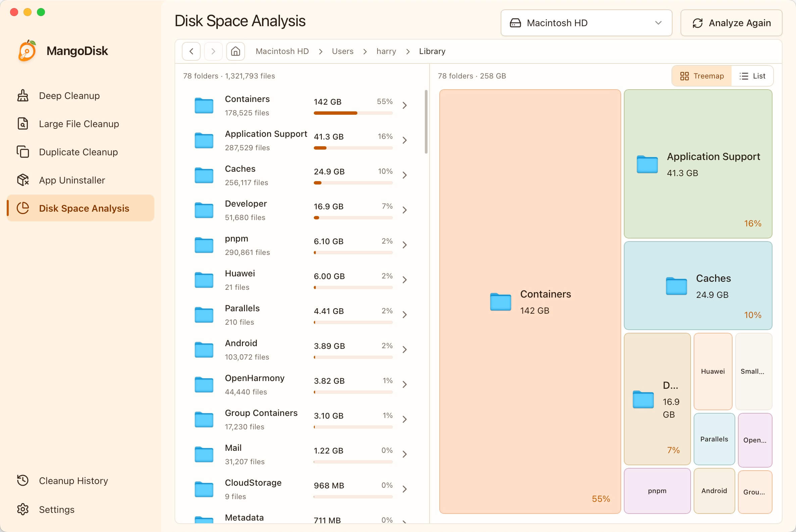
Task: Click the Android treemap tile
Action: pyautogui.click(x=714, y=491)
